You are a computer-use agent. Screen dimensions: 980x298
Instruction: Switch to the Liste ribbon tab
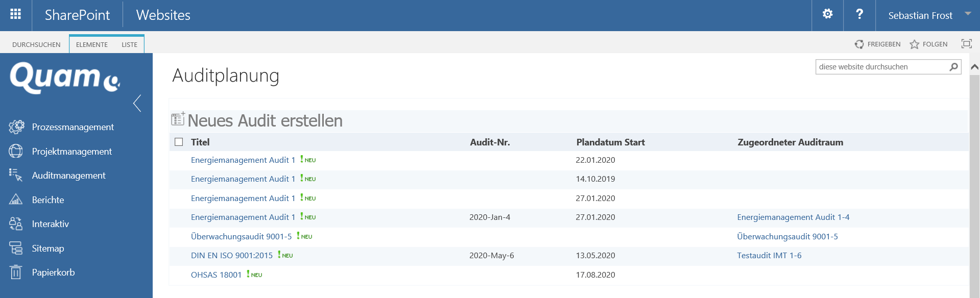coord(129,44)
